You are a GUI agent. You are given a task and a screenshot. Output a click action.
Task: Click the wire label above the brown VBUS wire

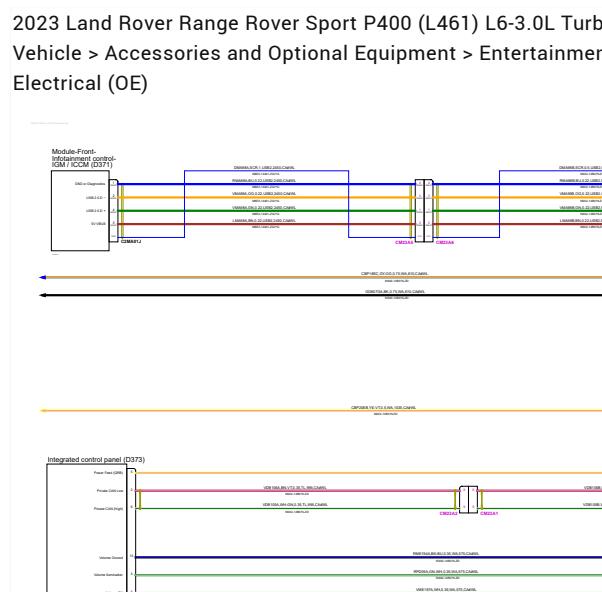(264, 221)
